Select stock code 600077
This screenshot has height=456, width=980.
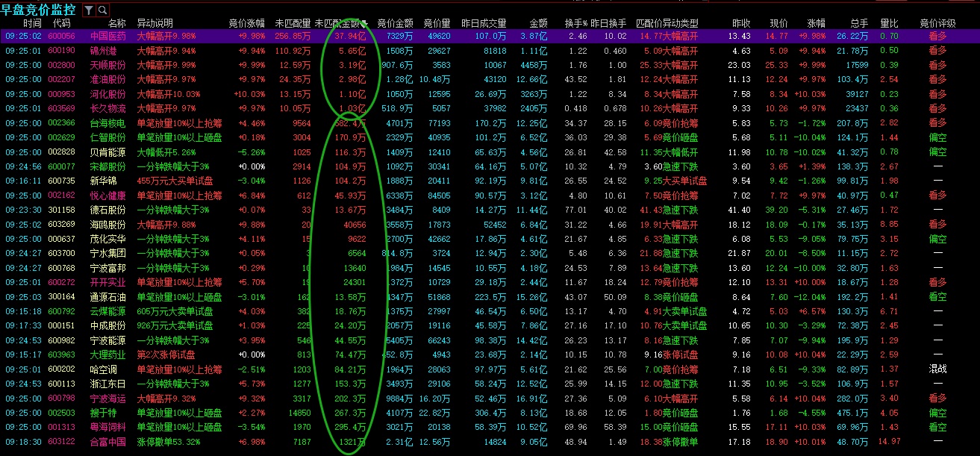61,166
